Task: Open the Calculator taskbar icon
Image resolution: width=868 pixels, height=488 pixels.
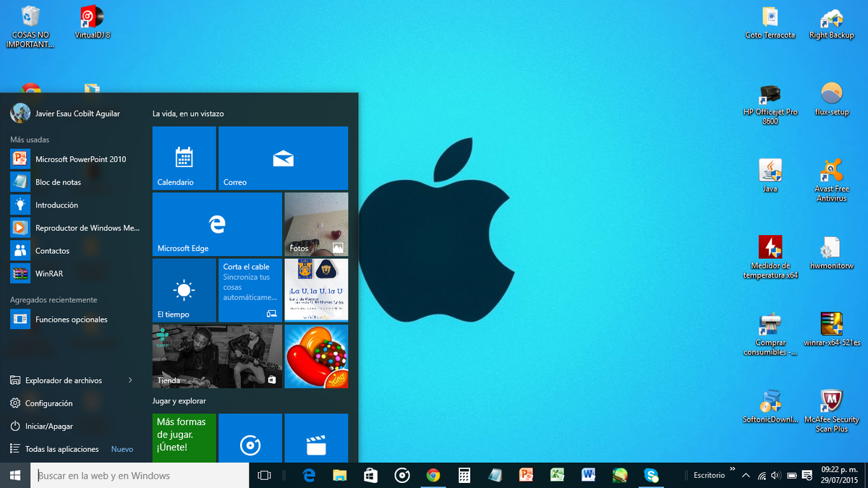Action: click(464, 475)
